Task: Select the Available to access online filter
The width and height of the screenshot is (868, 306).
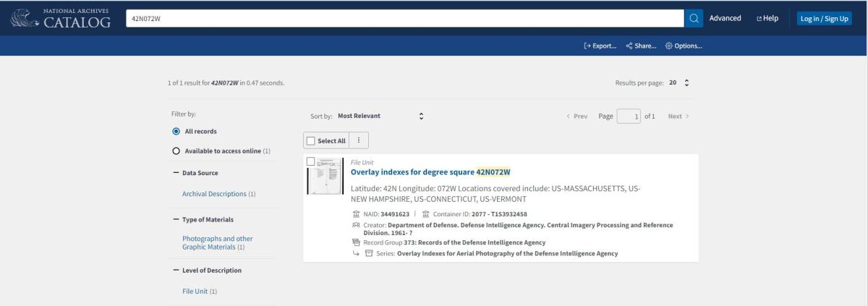Action: (x=176, y=150)
